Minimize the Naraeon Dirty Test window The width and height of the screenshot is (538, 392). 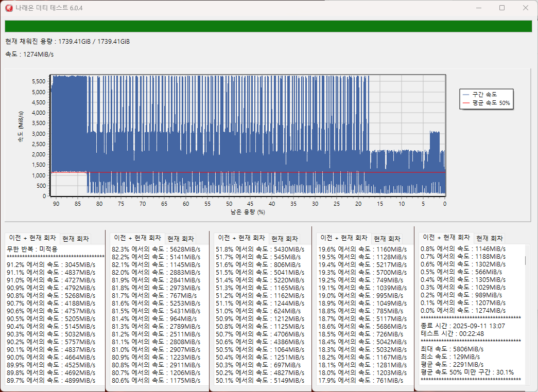tap(479, 8)
